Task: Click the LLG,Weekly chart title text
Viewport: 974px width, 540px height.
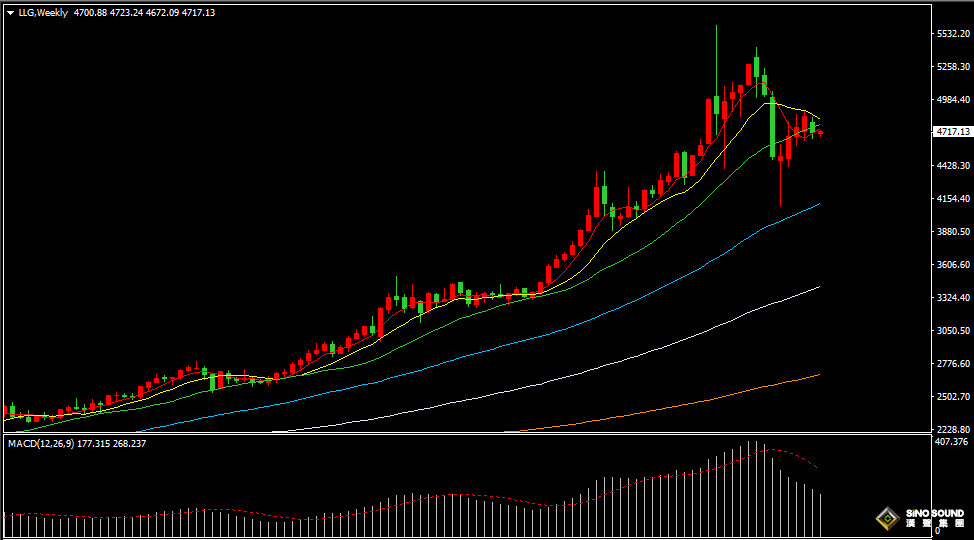Action: tap(43, 13)
